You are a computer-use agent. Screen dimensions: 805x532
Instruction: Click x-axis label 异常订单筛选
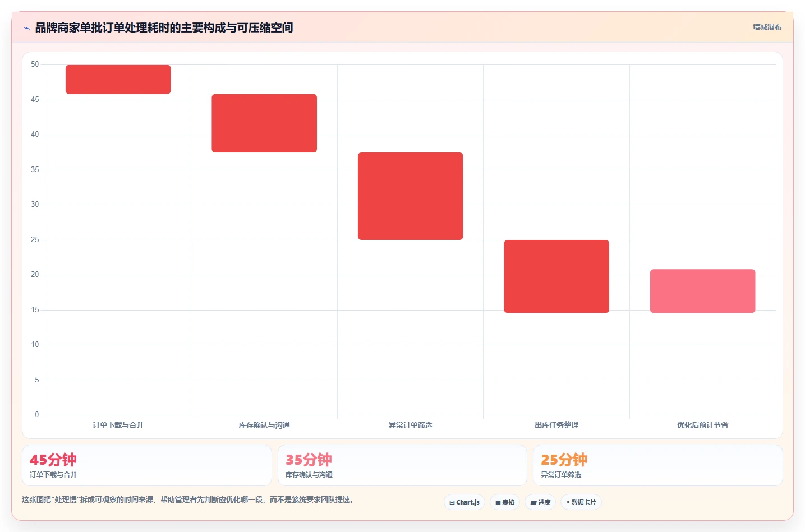[x=411, y=425]
